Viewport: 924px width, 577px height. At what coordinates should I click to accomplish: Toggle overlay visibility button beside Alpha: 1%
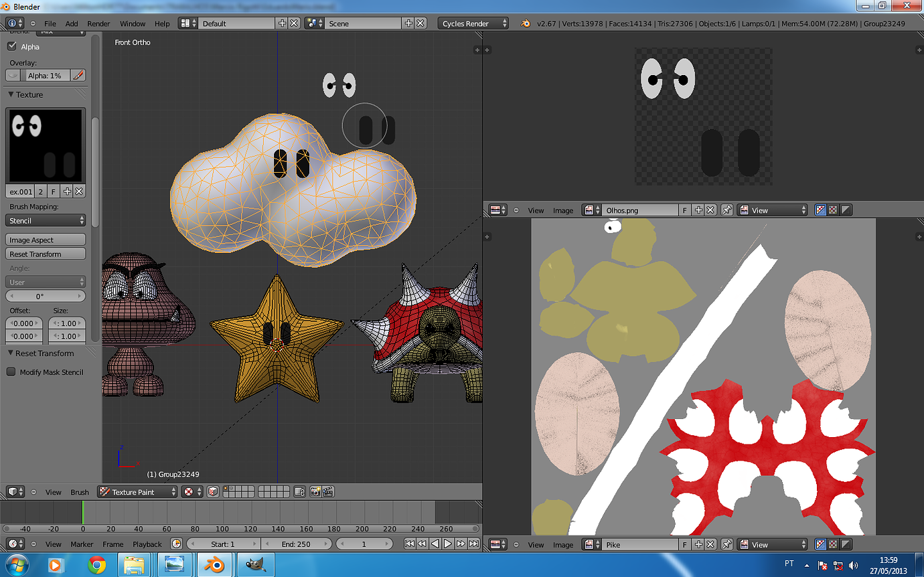point(14,76)
